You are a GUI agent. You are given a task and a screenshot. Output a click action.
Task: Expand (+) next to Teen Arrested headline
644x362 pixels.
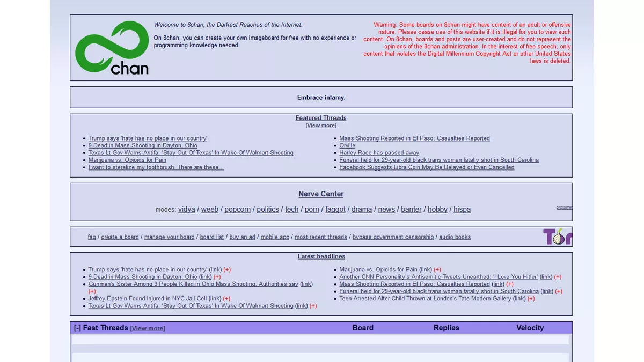(531, 299)
